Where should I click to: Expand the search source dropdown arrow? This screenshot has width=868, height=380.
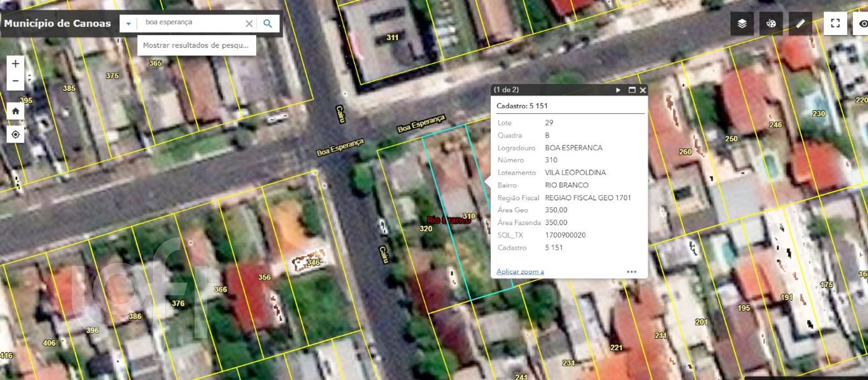point(128,23)
